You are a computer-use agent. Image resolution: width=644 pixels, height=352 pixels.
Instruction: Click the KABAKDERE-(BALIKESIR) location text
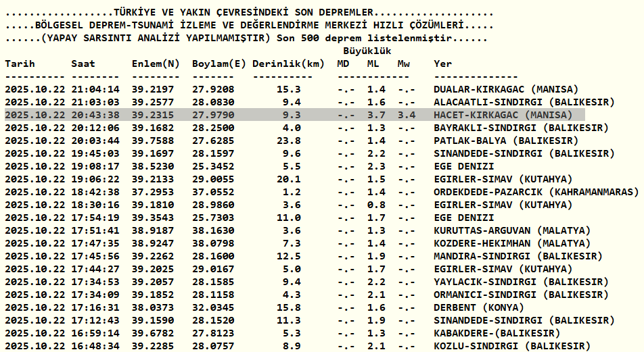497,333
